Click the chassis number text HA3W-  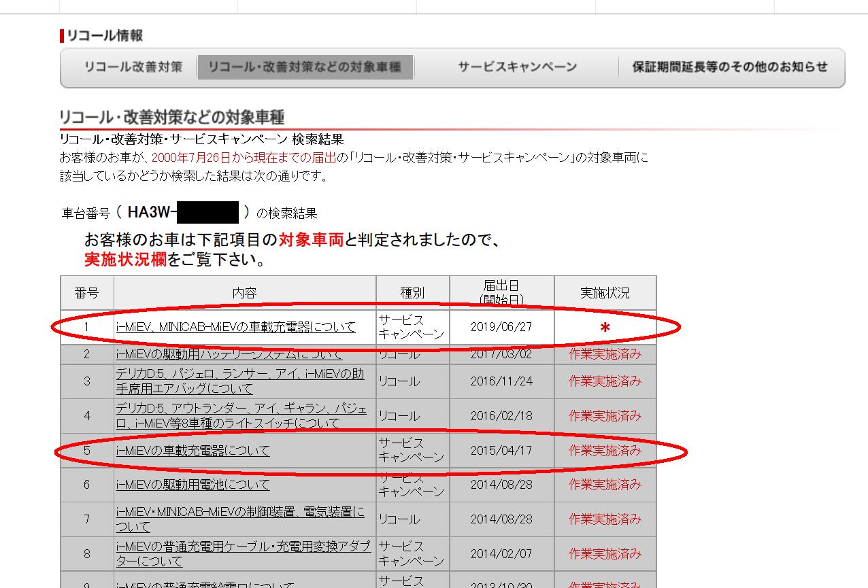click(152, 213)
